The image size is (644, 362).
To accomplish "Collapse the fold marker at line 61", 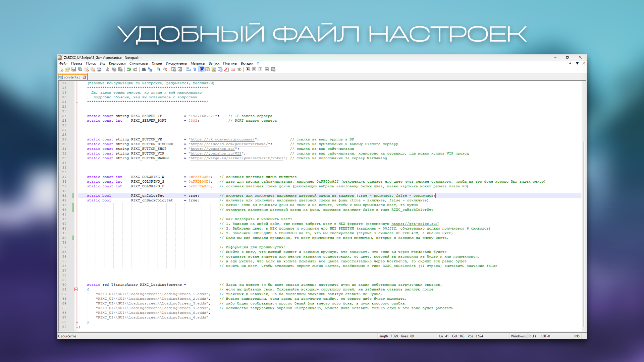I will click(x=76, y=289).
